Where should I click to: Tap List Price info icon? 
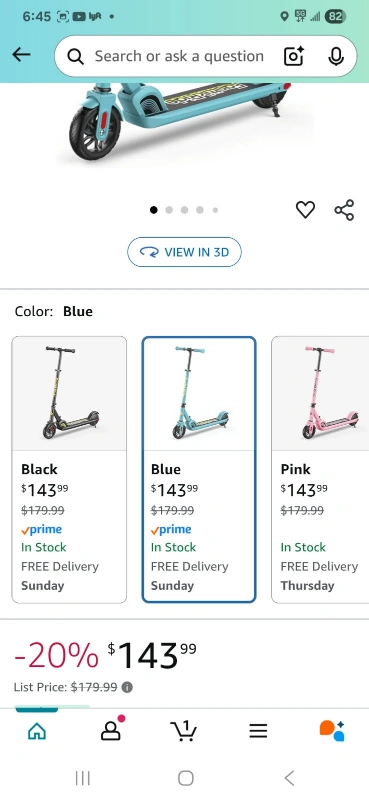click(x=127, y=687)
